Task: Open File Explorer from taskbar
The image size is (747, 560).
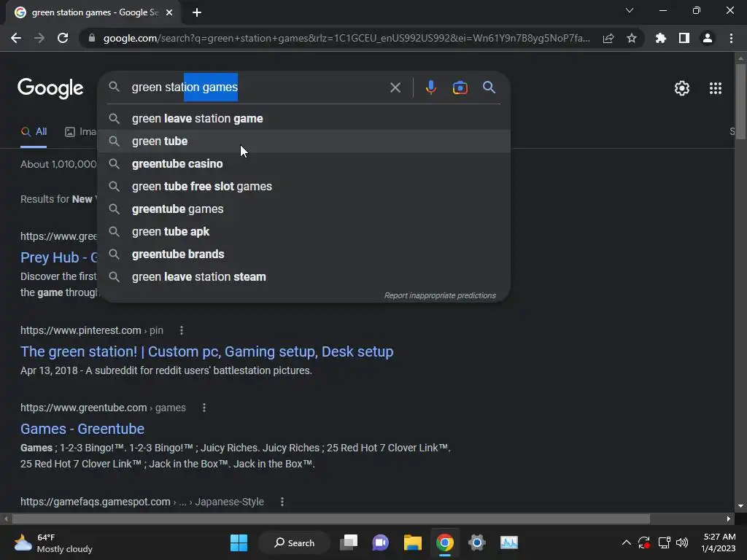Action: coord(413,542)
